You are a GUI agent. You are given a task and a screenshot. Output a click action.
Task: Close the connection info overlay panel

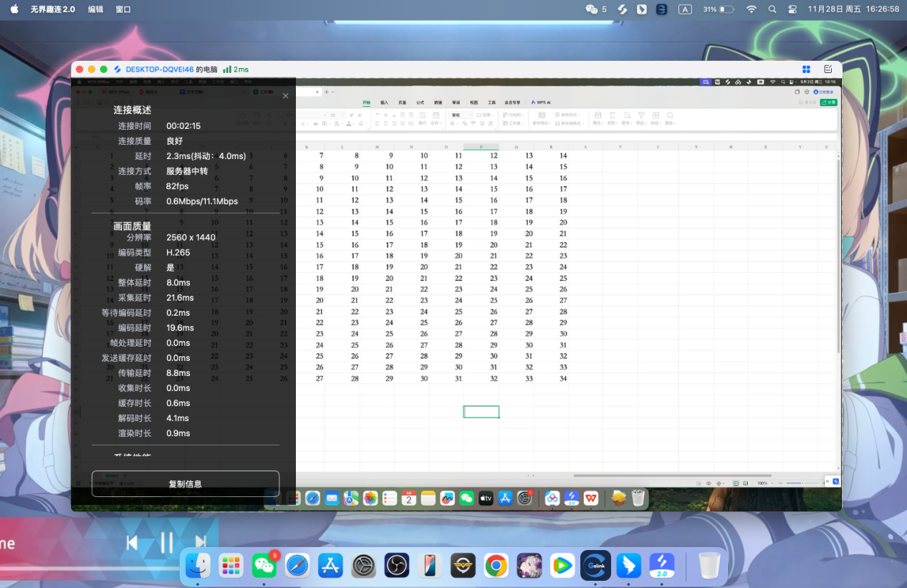pyautogui.click(x=285, y=95)
